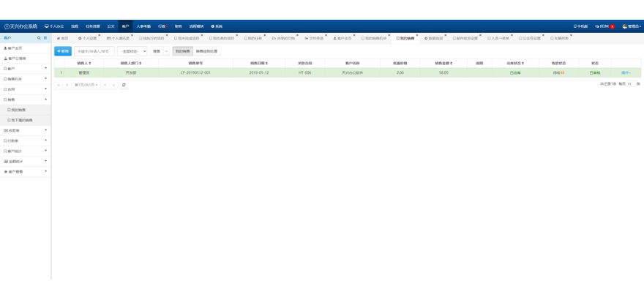The width and height of the screenshot is (644, 300).
Task: Select 我的销售 in the sidebar
Action: click(x=26, y=110)
